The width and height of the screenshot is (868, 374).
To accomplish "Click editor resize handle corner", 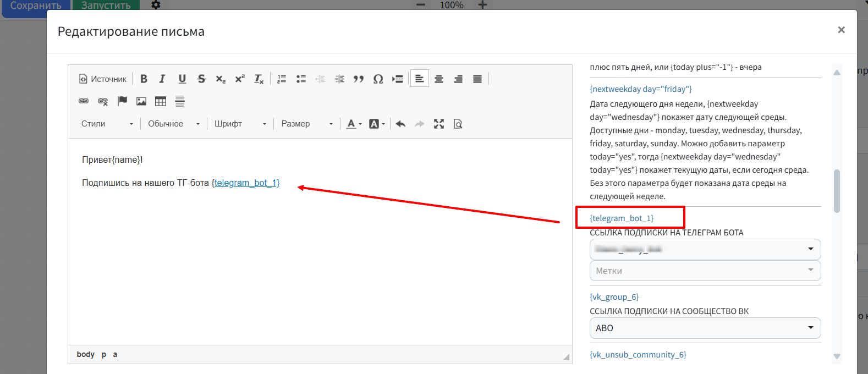I will point(566,356).
